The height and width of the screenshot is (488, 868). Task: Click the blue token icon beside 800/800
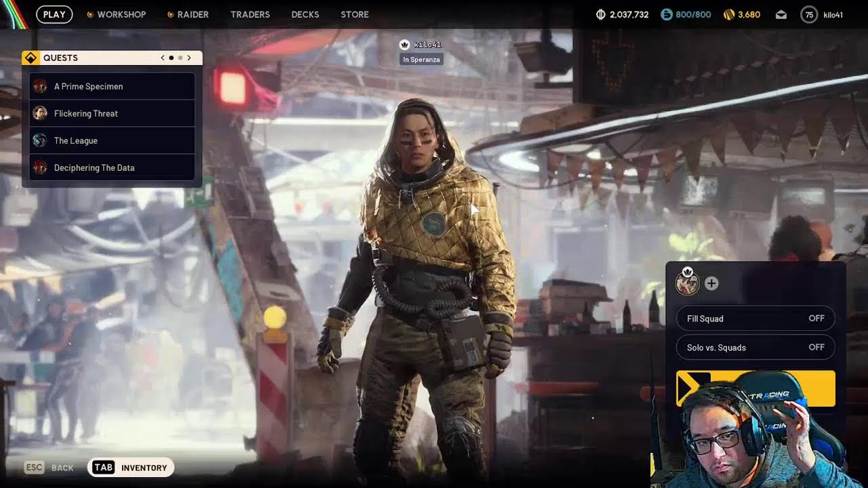(x=667, y=14)
